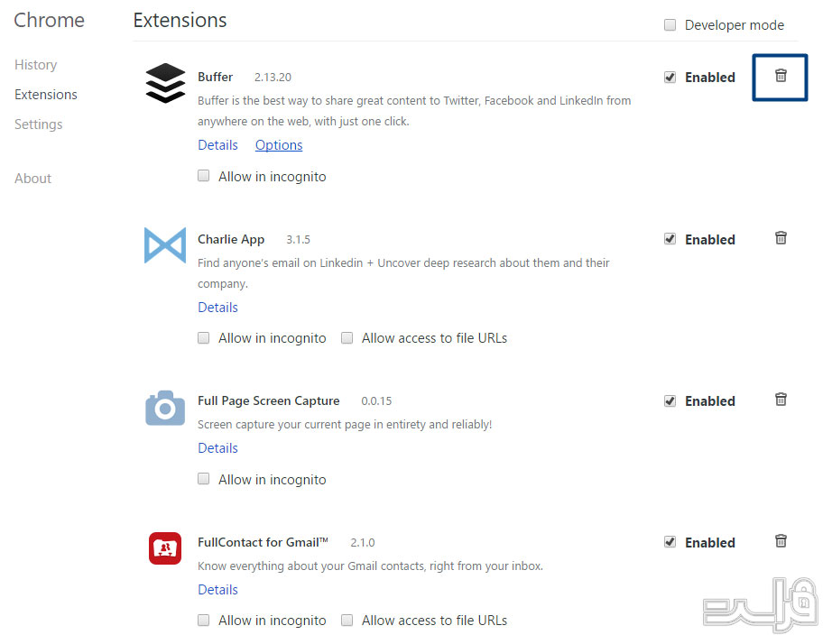832x644 pixels.
Task: Click version number 0.0.15
Action: pos(376,401)
